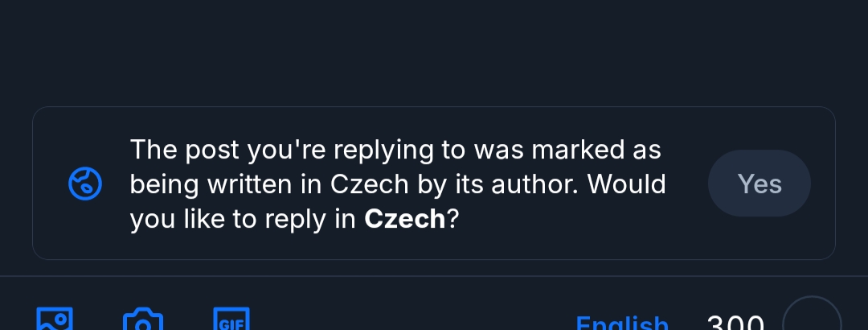Focus the empty reply text area
This screenshot has width=868, height=330.
[x=434, y=48]
